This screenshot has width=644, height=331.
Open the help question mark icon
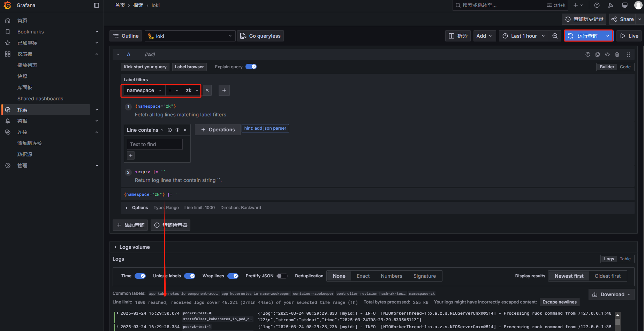point(597,5)
